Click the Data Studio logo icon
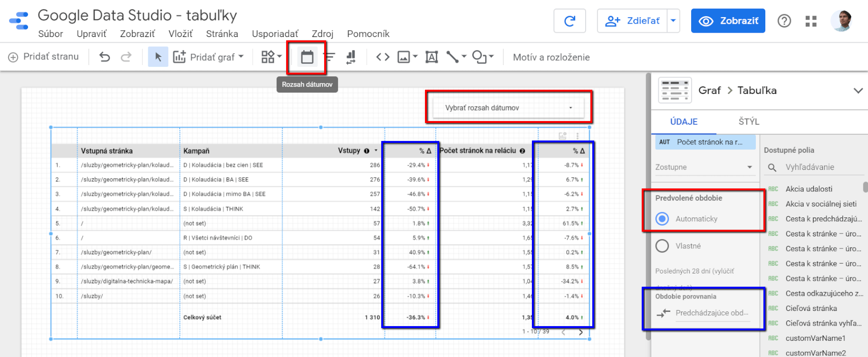 click(19, 21)
